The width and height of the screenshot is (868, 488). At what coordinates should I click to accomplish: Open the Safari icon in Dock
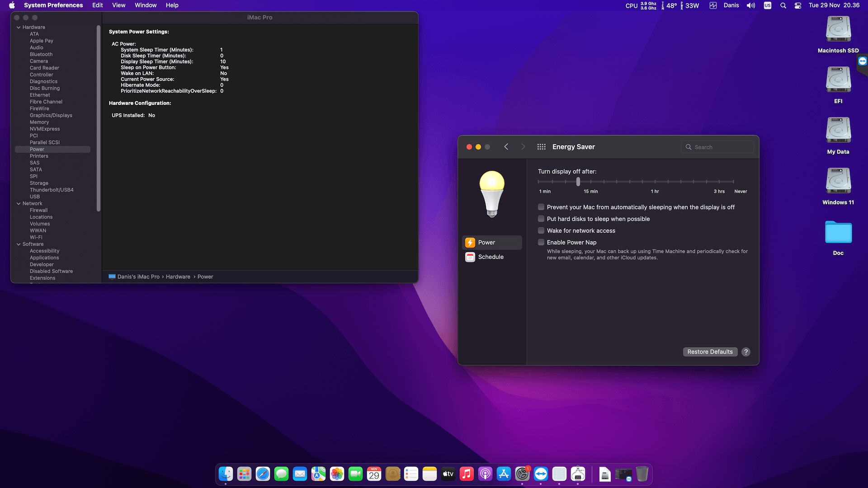(263, 474)
